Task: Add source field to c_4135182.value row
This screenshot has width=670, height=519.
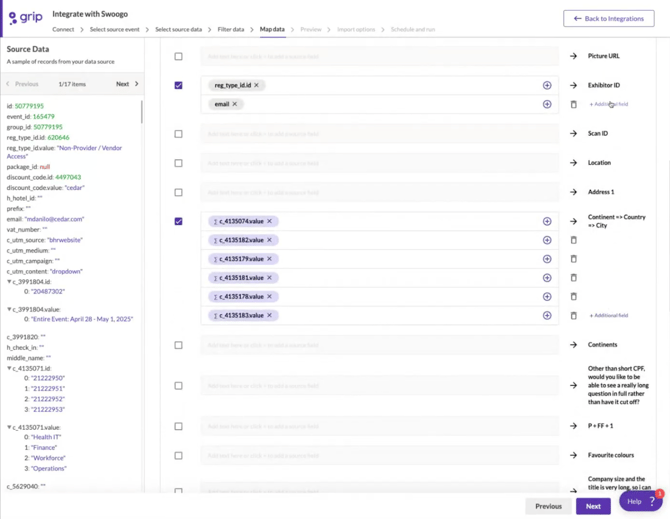Action: (547, 240)
